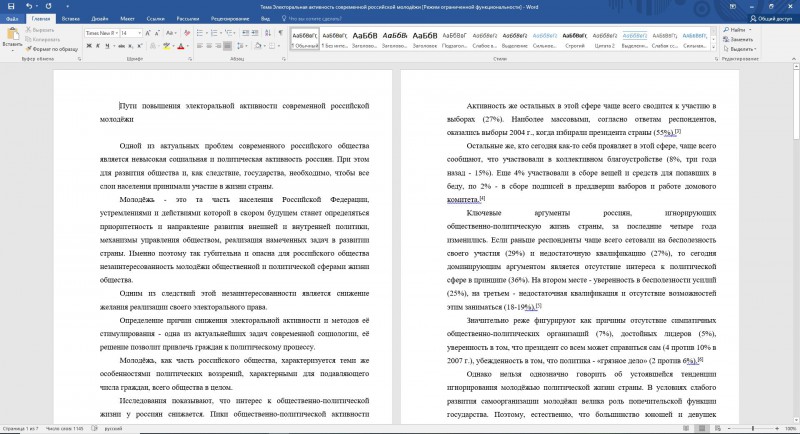Apply bulleted list icon

coord(200,33)
